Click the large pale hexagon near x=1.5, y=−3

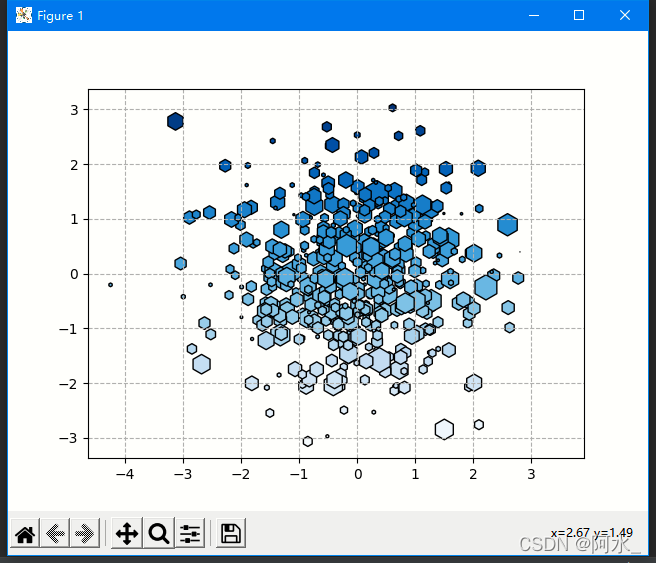tap(444, 429)
